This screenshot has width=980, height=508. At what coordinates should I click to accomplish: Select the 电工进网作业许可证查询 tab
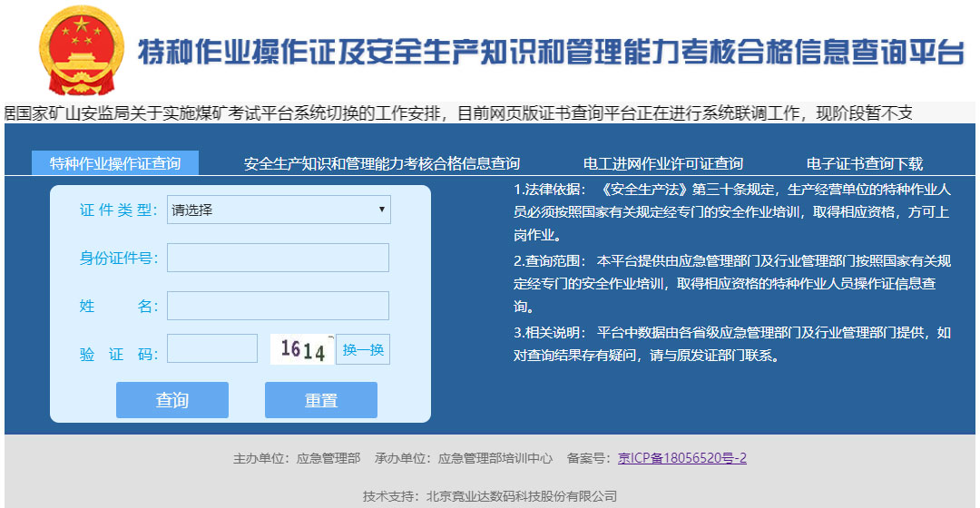pos(663,163)
